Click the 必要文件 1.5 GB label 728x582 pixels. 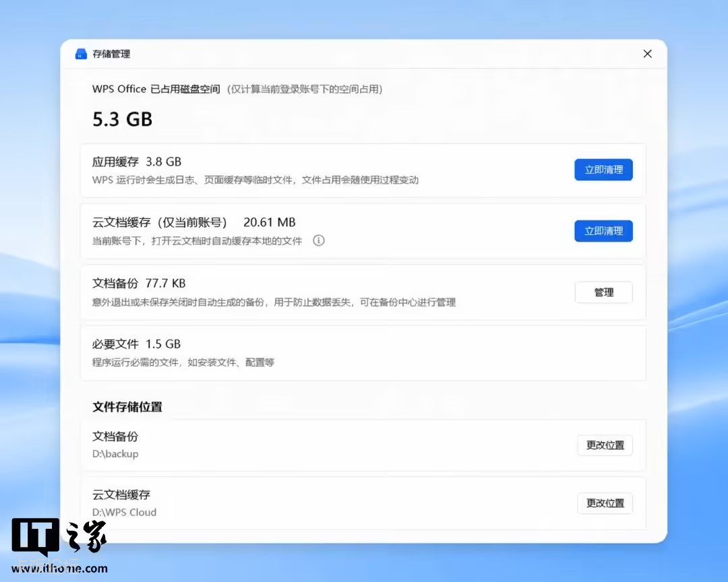[x=136, y=344]
